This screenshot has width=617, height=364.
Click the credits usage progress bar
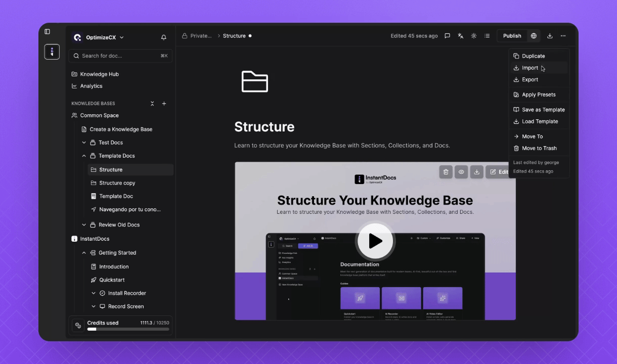point(128,329)
